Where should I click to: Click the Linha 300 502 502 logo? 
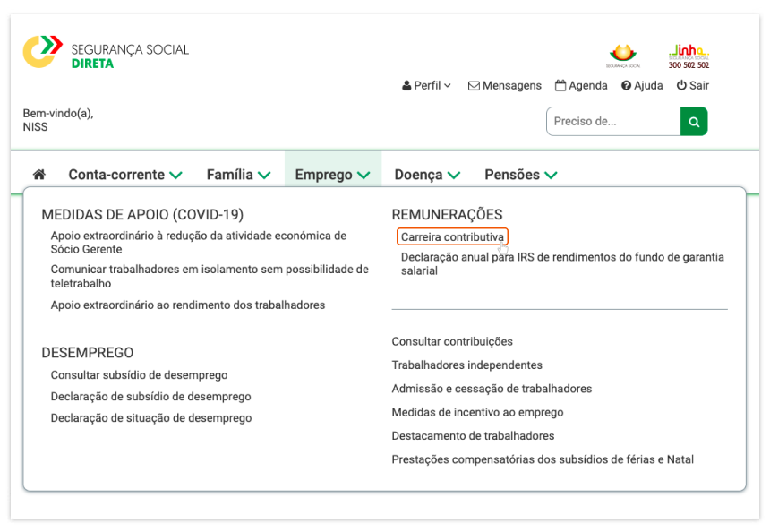(689, 56)
